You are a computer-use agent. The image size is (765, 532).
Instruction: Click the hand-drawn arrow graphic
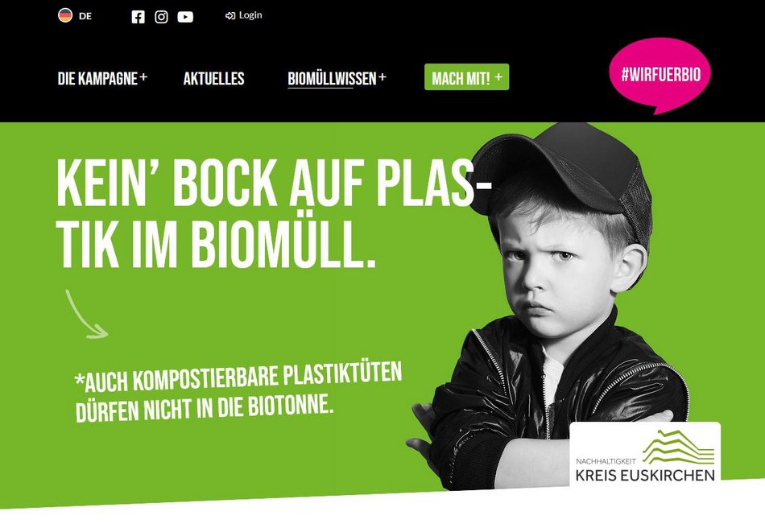[x=86, y=314]
